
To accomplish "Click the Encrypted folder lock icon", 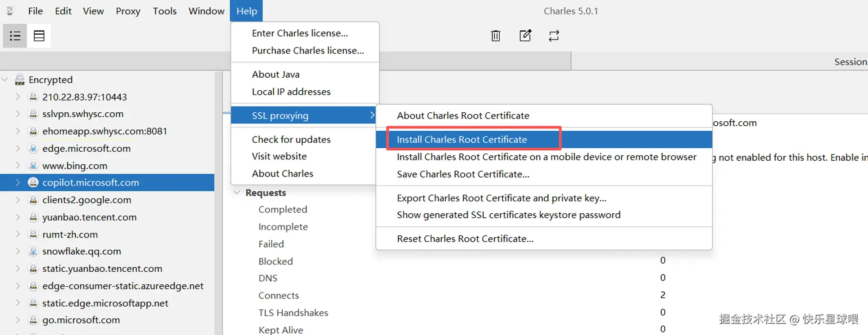I will coord(20,79).
